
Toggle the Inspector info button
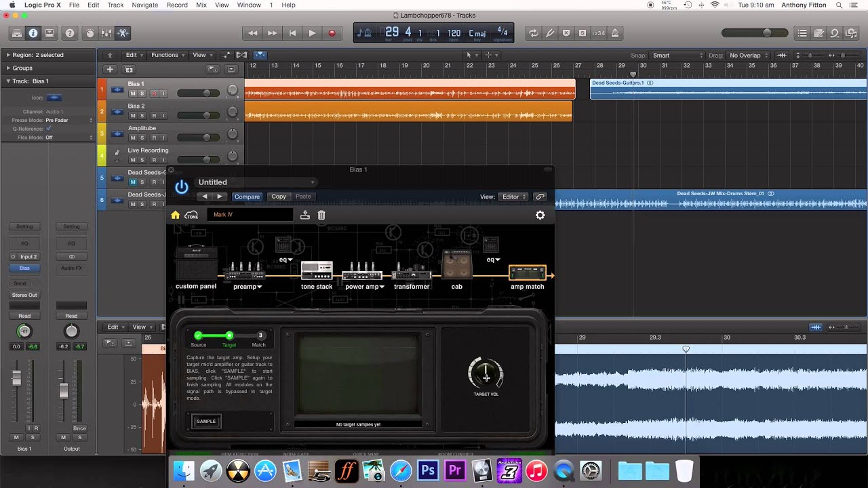pyautogui.click(x=33, y=33)
